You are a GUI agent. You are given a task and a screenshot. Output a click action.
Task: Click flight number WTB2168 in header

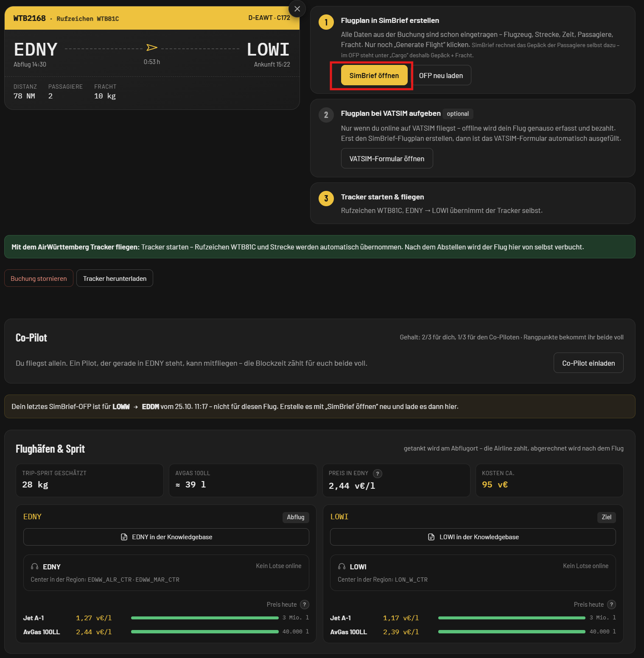click(x=29, y=18)
